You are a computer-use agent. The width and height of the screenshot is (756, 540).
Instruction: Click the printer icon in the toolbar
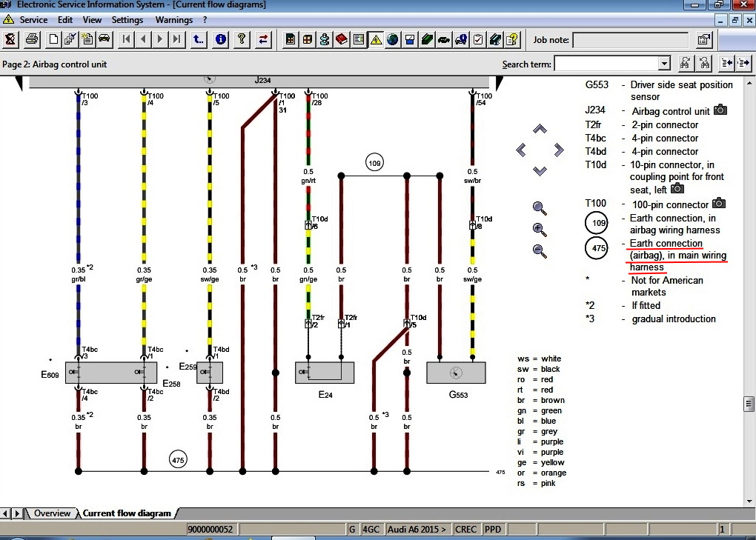click(32, 39)
